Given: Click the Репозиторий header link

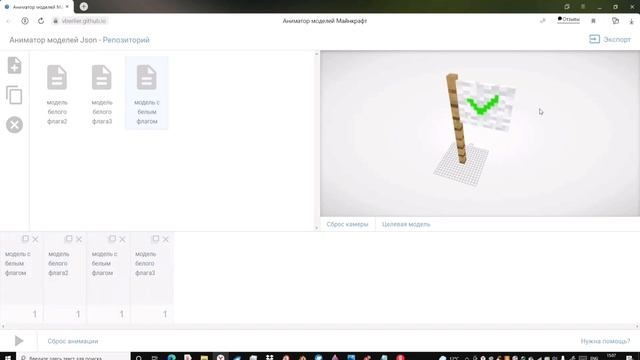Looking at the screenshot, I should click(x=126, y=40).
